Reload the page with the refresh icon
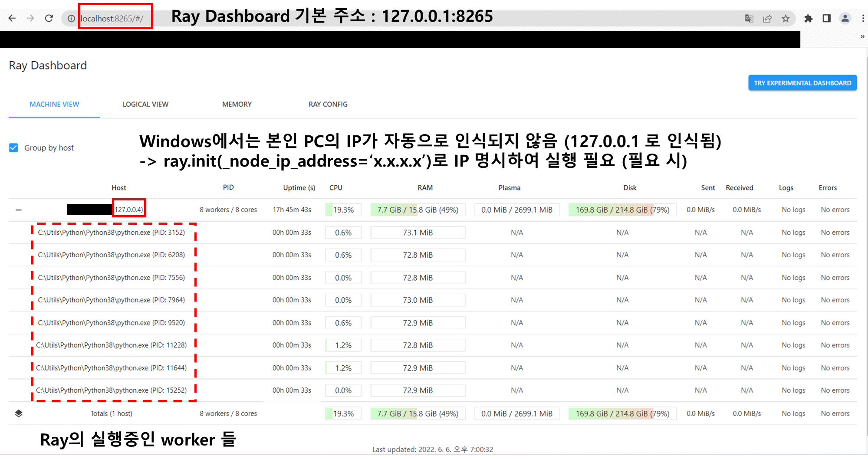868x459 pixels. [x=49, y=18]
